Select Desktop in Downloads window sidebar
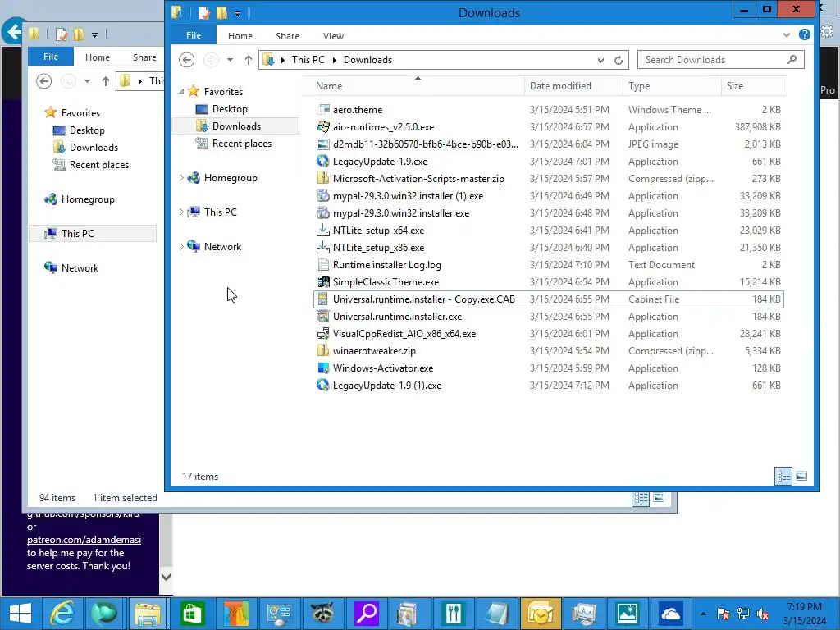 [230, 109]
